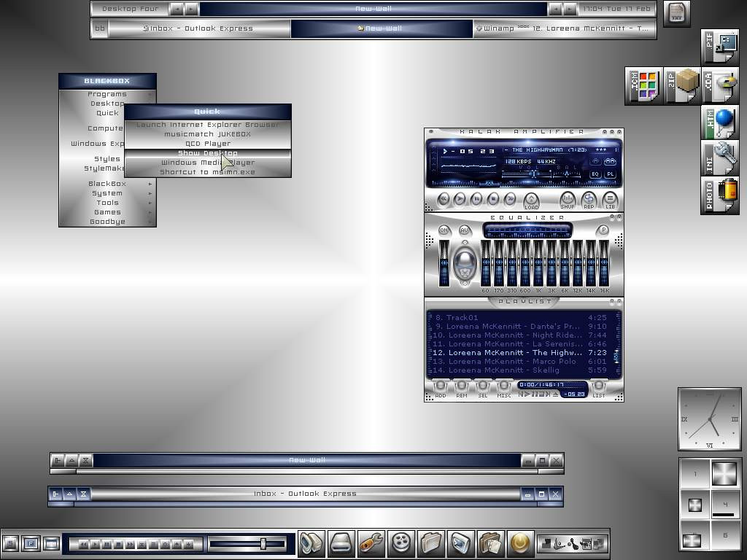Image resolution: width=747 pixels, height=560 pixels.
Task: Switch to Winamp task in top taskbar
Action: coord(565,28)
